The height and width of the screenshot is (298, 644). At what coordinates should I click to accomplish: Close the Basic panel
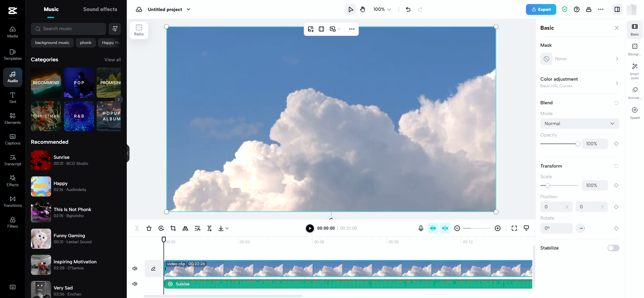pos(617,28)
